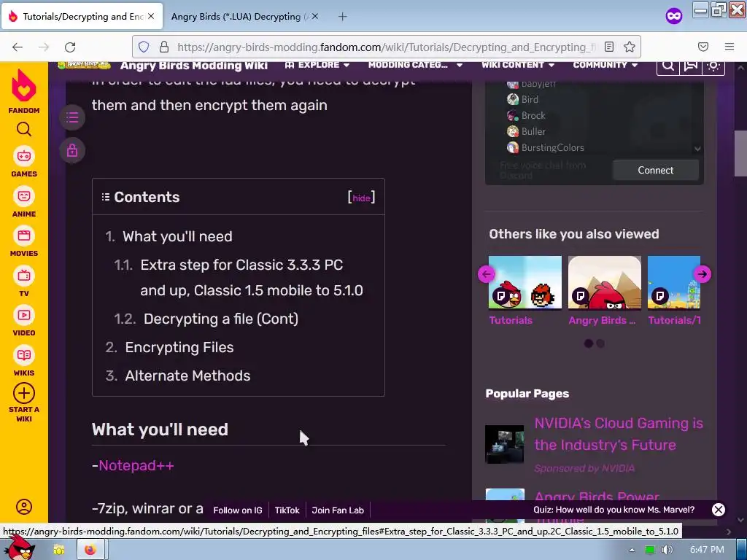The height and width of the screenshot is (560, 747).
Task: Open the Pocket save icon
Action: [703, 47]
